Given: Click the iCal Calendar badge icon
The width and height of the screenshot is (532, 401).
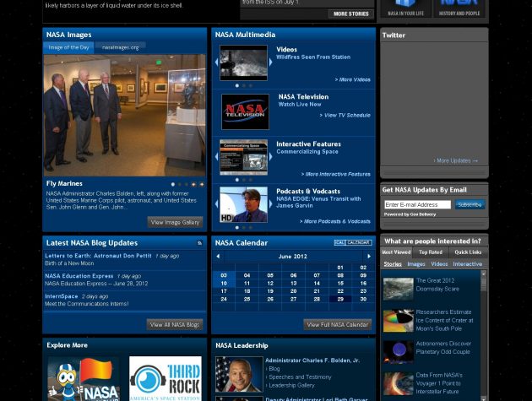Looking at the screenshot, I should [353, 242].
